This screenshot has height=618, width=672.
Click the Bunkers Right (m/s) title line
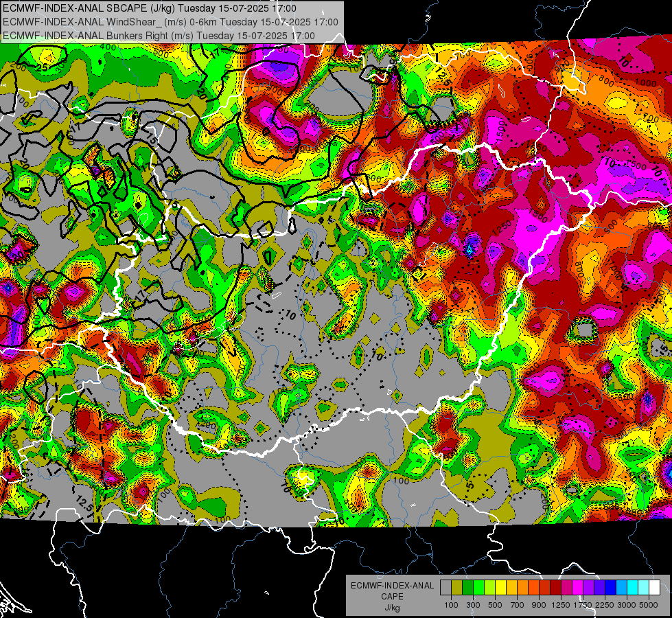[x=159, y=36]
